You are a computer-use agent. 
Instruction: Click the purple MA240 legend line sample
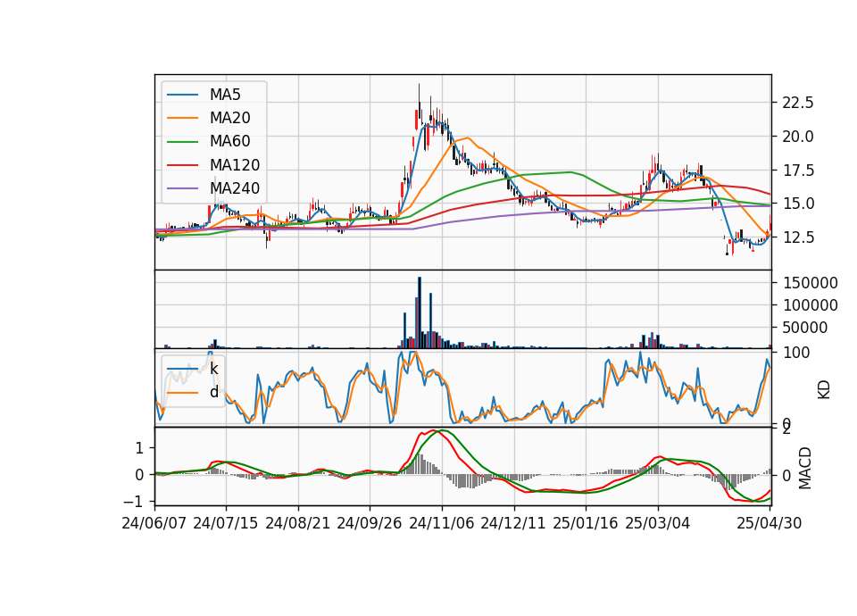tap(182, 188)
